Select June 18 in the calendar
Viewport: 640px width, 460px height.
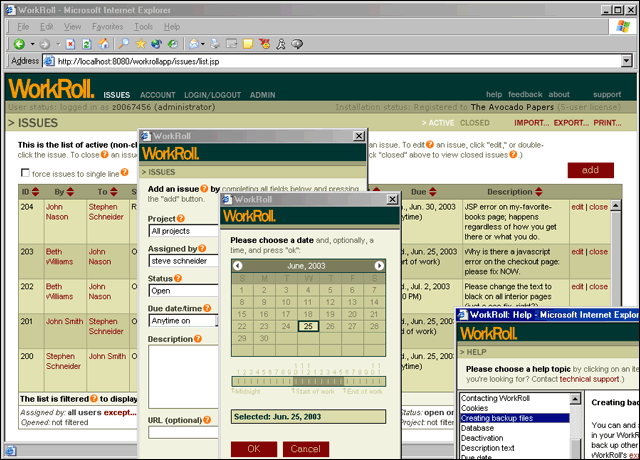click(x=308, y=314)
